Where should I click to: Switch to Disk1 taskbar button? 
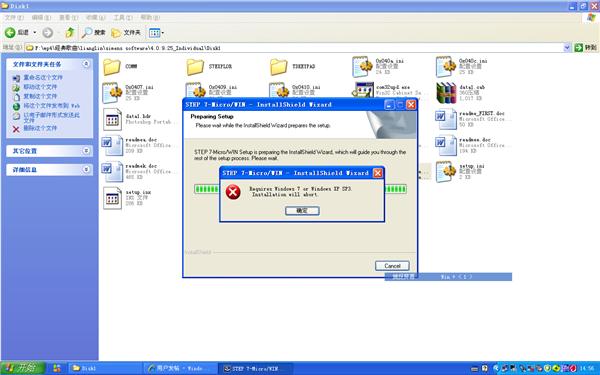point(105,368)
